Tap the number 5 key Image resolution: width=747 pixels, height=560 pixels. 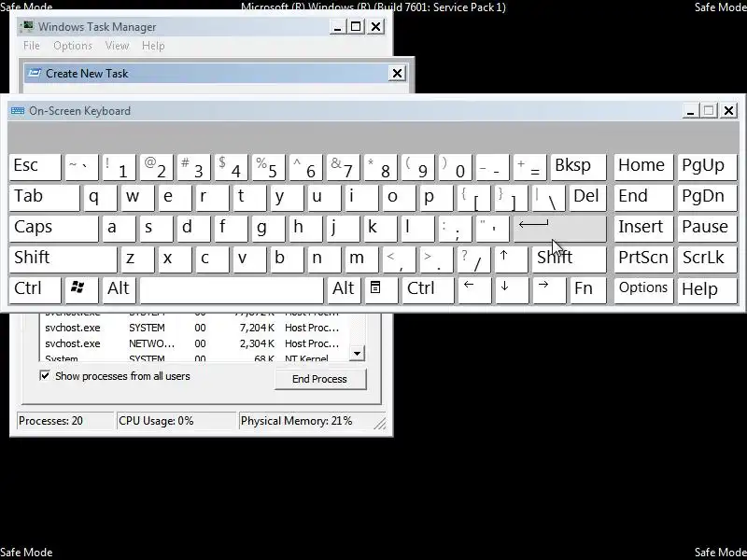click(x=268, y=168)
